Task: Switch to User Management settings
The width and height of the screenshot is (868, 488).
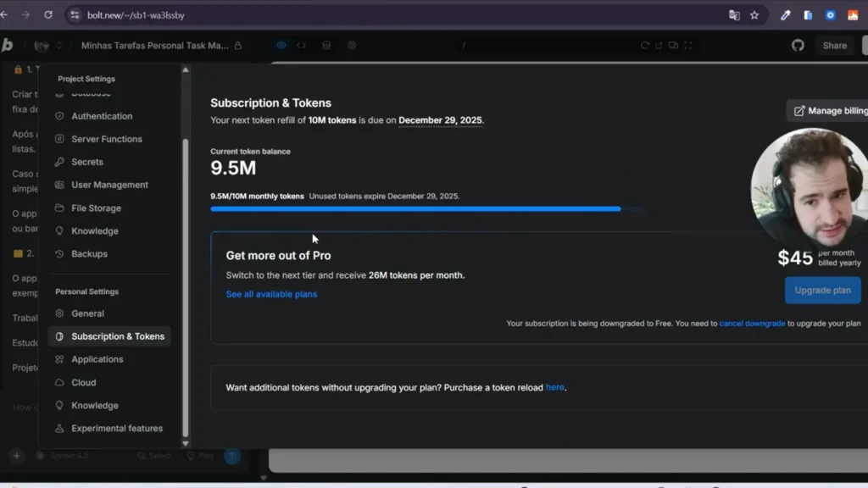Action: (x=108, y=185)
